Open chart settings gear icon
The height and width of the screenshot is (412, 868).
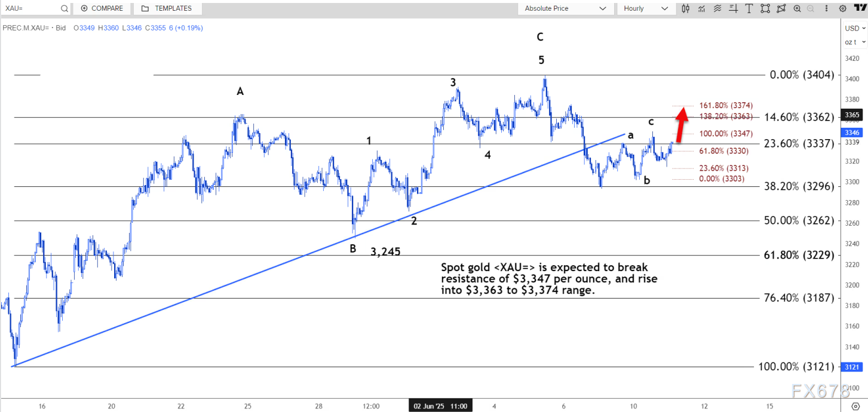click(x=842, y=8)
